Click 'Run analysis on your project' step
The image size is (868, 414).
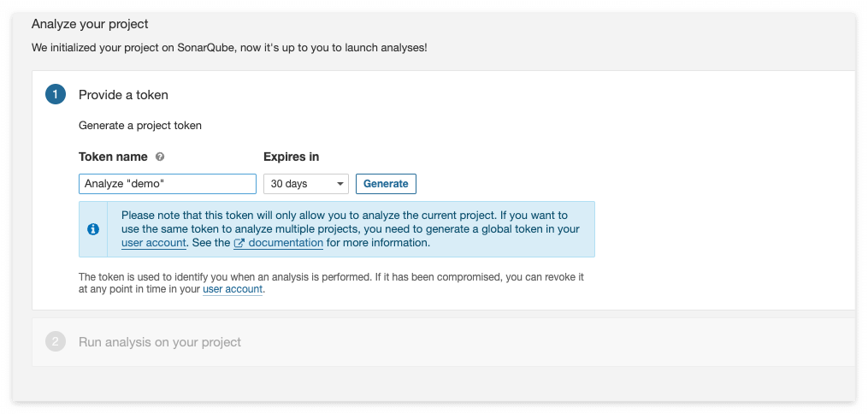tap(159, 342)
